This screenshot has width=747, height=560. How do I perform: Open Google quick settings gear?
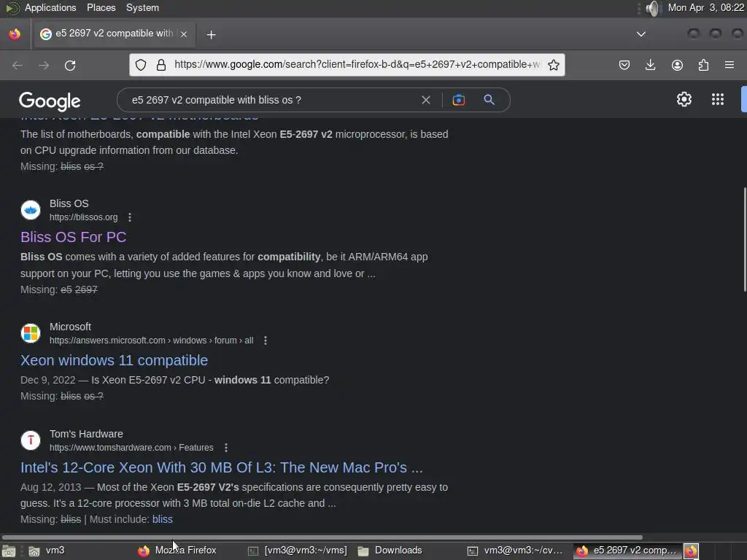(684, 99)
